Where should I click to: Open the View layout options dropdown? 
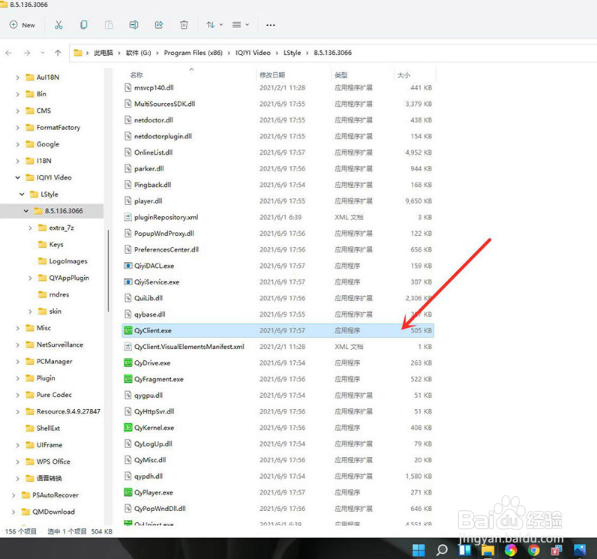pyautogui.click(x=241, y=25)
